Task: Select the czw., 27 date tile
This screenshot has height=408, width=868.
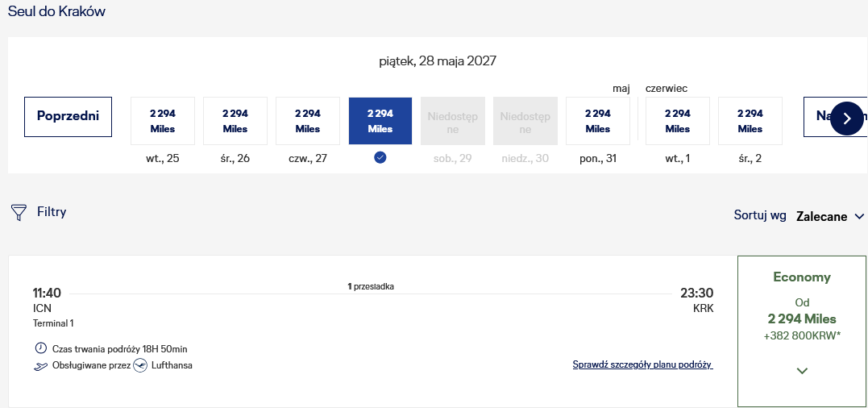Action: point(308,121)
